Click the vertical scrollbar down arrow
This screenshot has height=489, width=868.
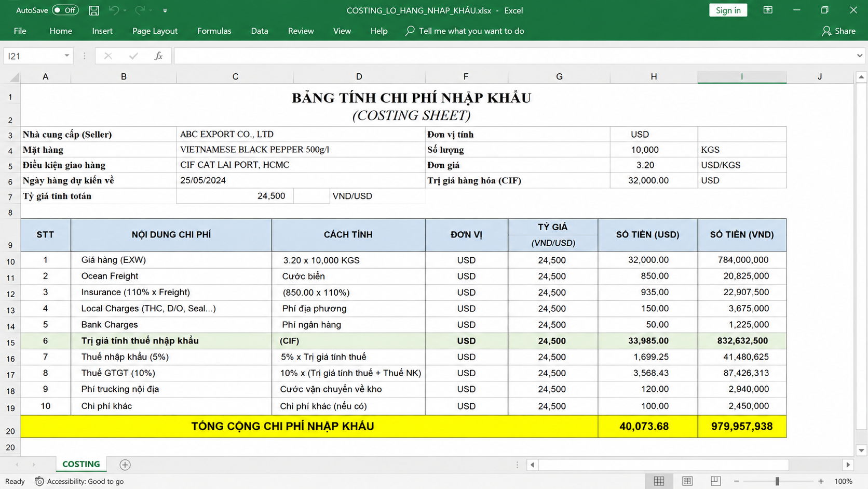[x=861, y=450]
